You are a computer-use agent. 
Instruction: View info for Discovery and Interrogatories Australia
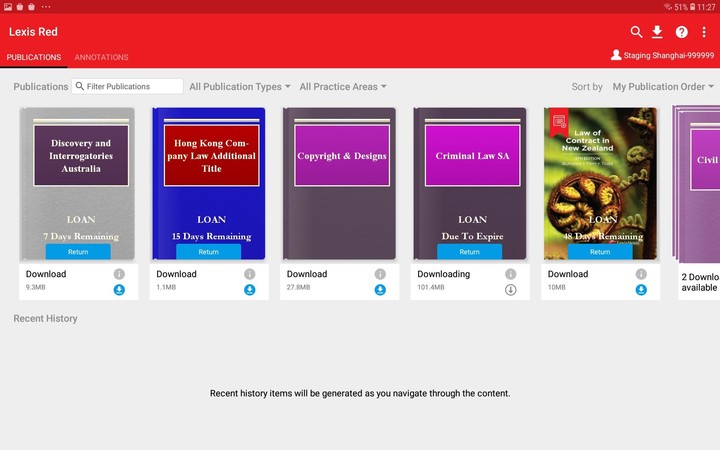(119, 274)
